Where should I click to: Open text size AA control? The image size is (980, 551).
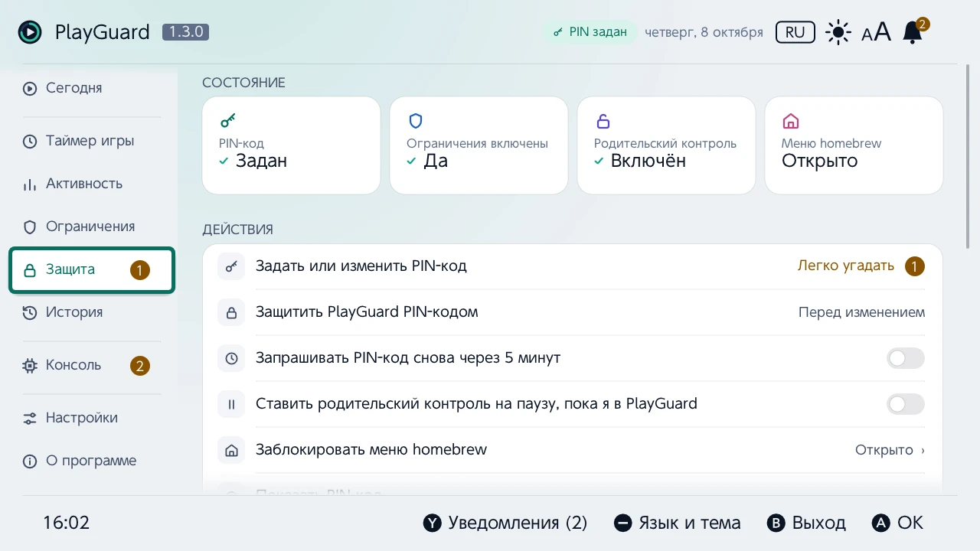click(x=877, y=32)
